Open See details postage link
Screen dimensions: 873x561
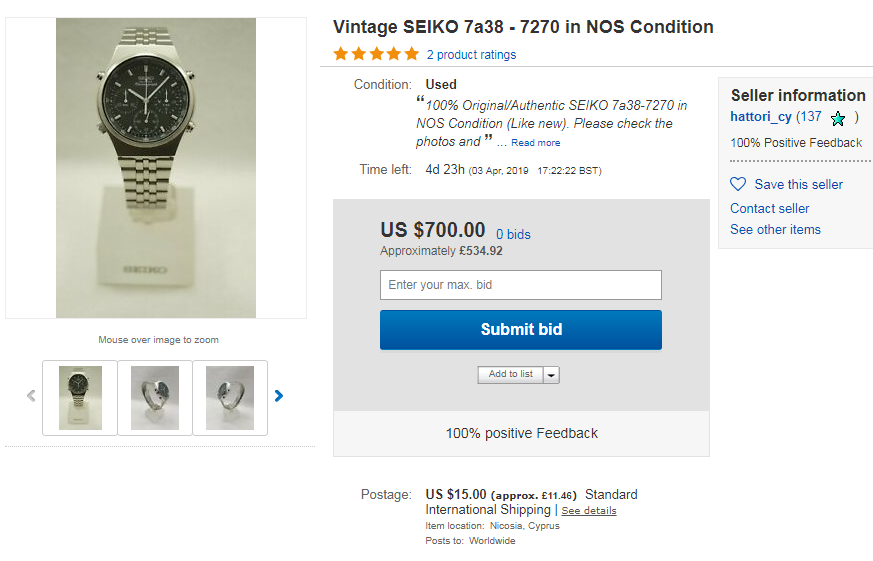(589, 510)
